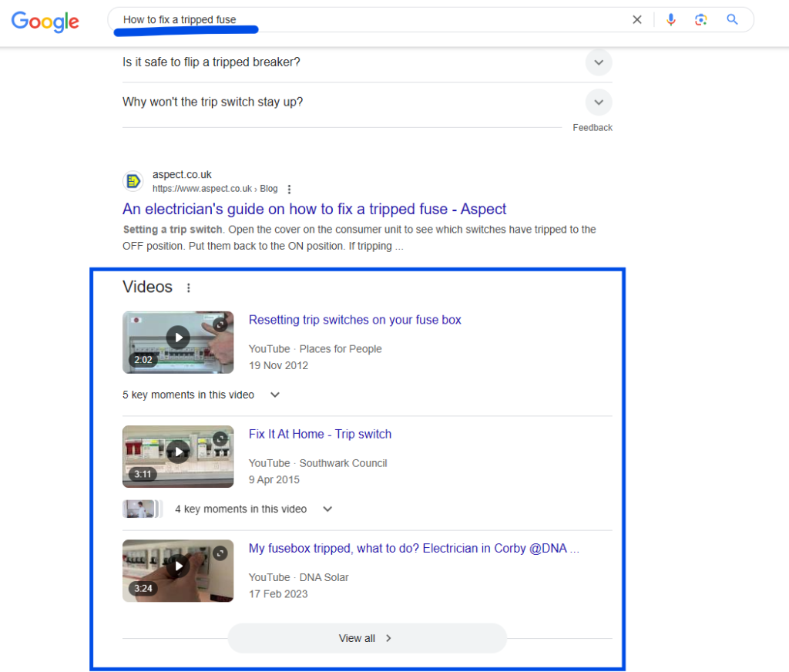Click 'YouTube · Places for People' source text
The width and height of the screenshot is (789, 672).
(x=315, y=349)
